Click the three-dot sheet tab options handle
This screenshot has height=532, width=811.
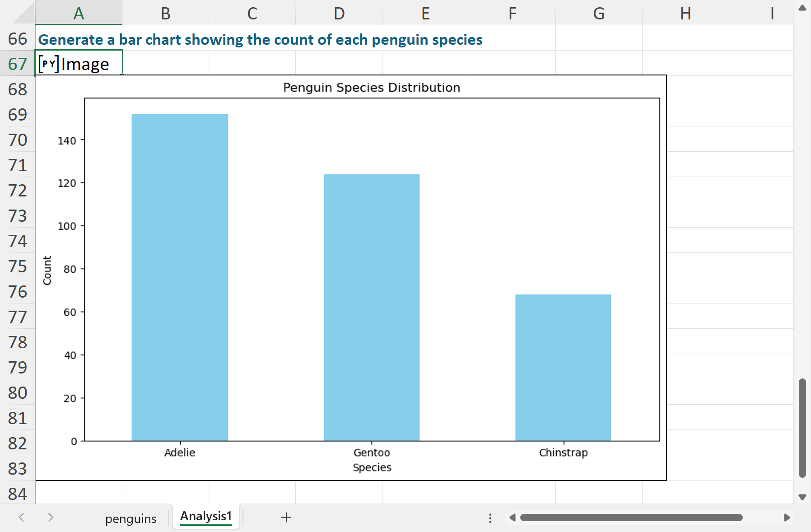(x=490, y=518)
